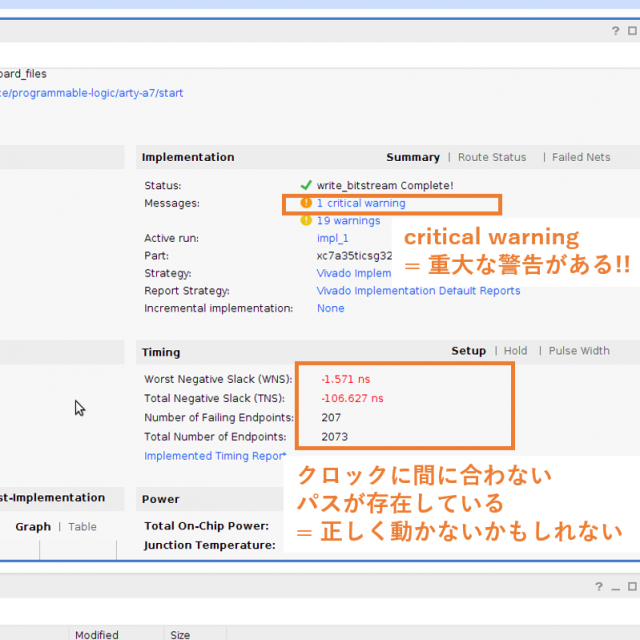Click the yellow warnings icon beside 19 warnings
Screen dimensions: 640x640
tap(306, 220)
